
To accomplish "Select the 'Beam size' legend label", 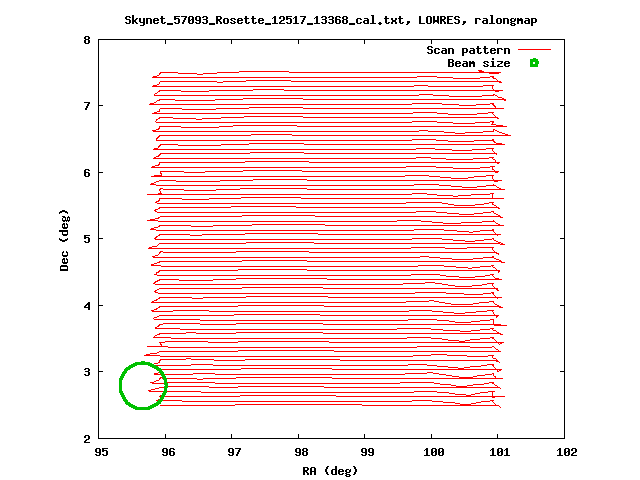I will pyautogui.click(x=478, y=63).
